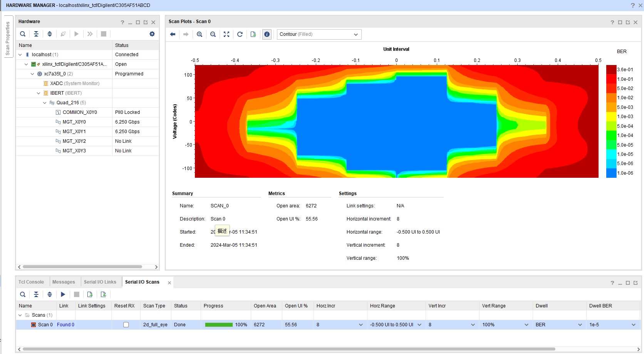Click the Scan 0 progress bar

(219, 325)
